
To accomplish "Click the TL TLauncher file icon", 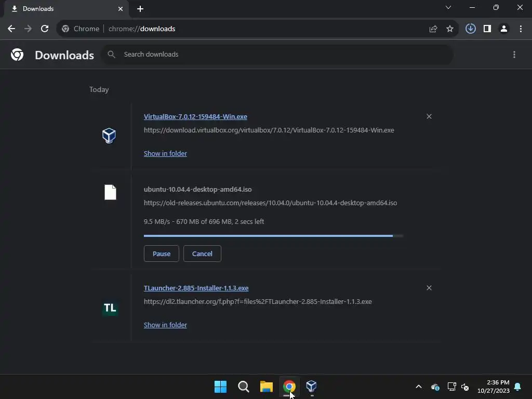I will [110, 308].
